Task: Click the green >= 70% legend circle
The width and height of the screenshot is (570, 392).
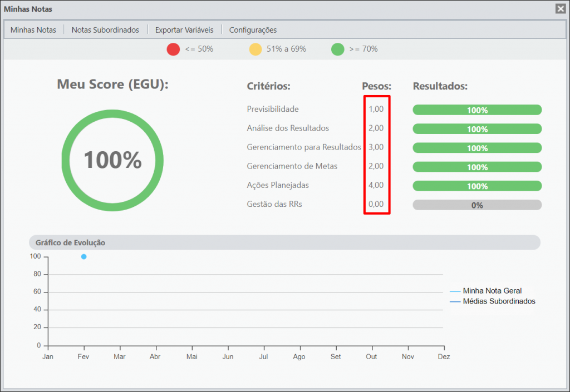Action: pos(338,49)
